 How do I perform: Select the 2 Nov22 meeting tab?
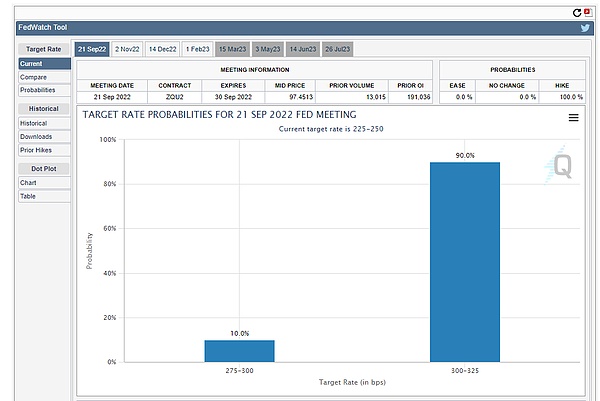pos(127,49)
